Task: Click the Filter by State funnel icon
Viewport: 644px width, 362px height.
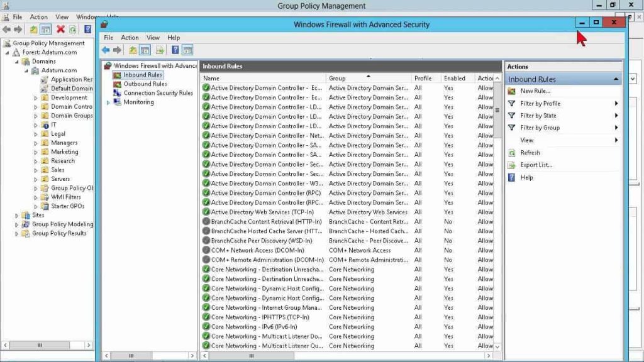Action: [x=512, y=116]
